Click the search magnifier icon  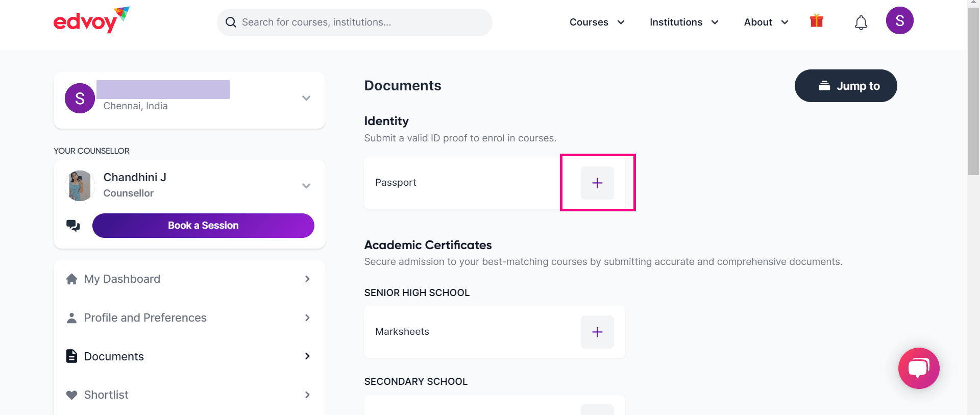pos(231,22)
